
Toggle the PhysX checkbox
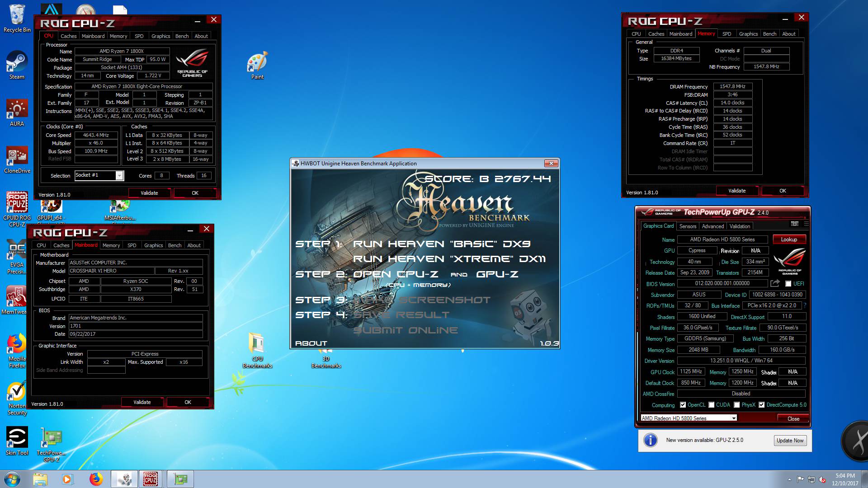(736, 405)
